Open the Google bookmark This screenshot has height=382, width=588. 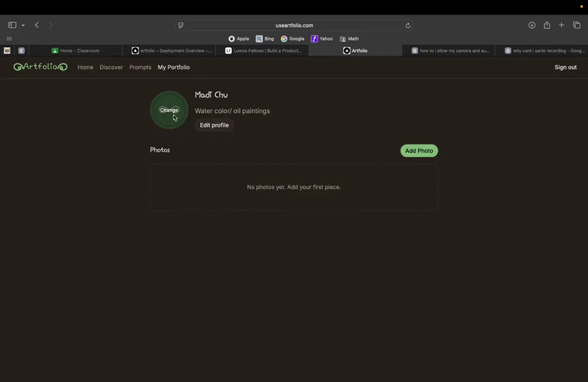point(293,39)
